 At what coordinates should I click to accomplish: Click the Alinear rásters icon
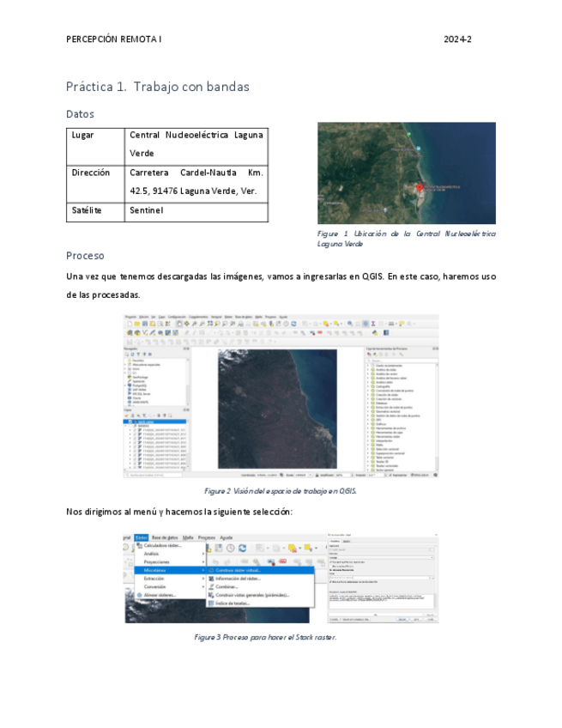coord(138,595)
